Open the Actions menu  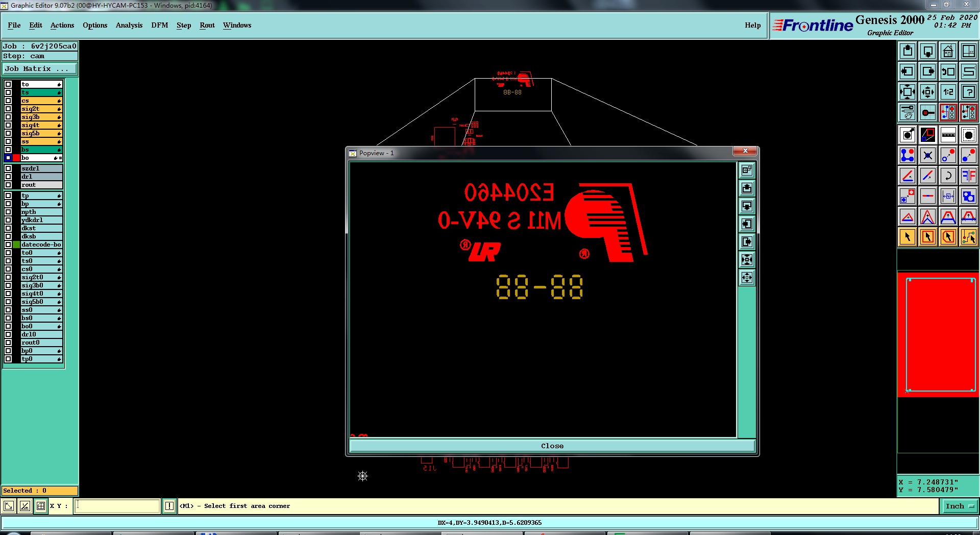pyautogui.click(x=62, y=25)
